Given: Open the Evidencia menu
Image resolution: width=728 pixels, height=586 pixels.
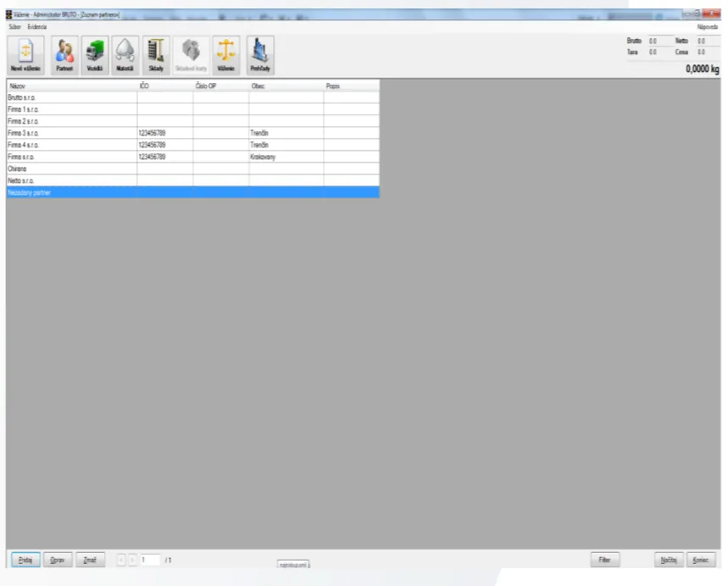Looking at the screenshot, I should point(37,27).
